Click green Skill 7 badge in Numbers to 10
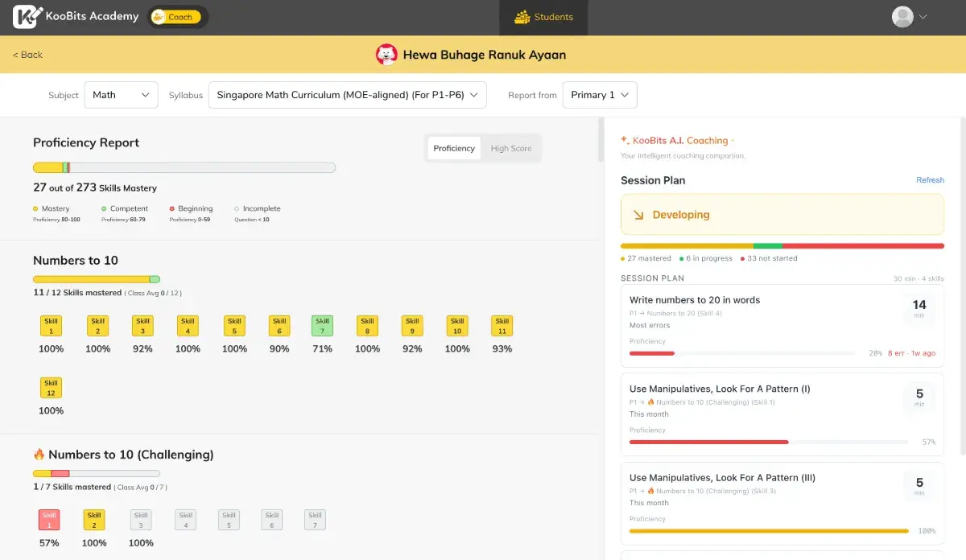 322,326
